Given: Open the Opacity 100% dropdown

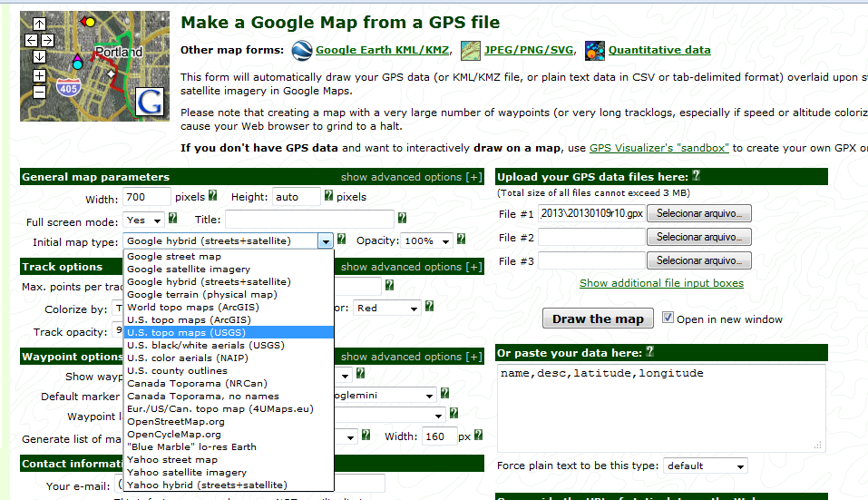Looking at the screenshot, I should (426, 241).
